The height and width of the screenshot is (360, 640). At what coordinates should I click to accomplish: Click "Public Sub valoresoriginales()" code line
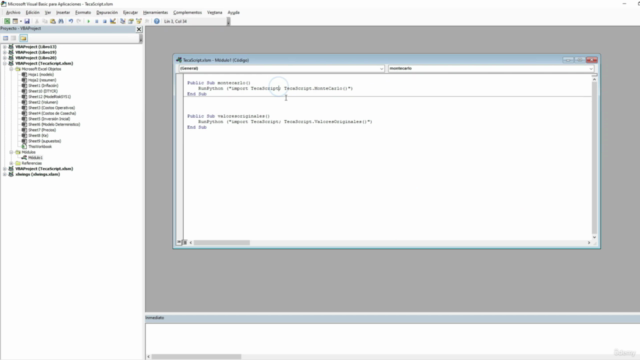tap(229, 116)
